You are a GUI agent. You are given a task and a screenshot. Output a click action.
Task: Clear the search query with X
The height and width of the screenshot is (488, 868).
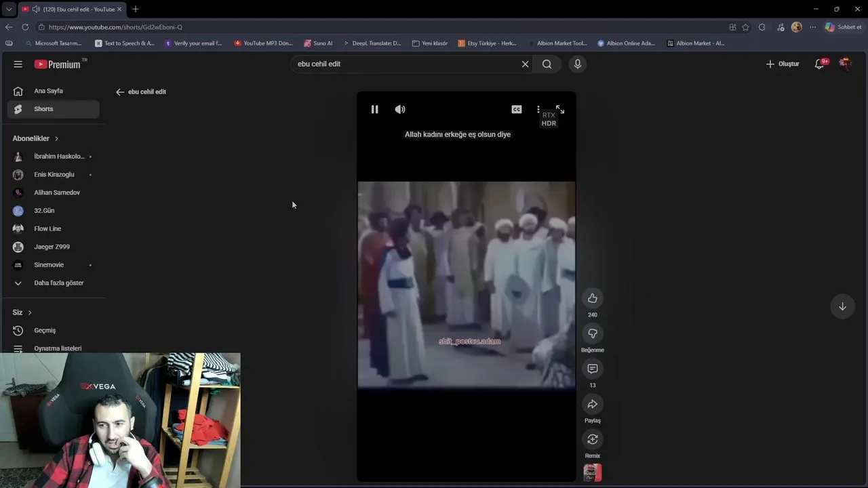[525, 64]
